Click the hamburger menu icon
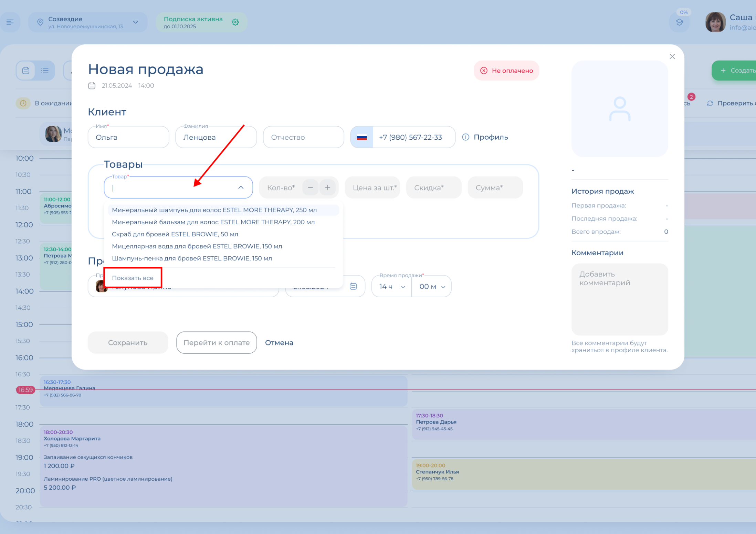 coord(10,22)
